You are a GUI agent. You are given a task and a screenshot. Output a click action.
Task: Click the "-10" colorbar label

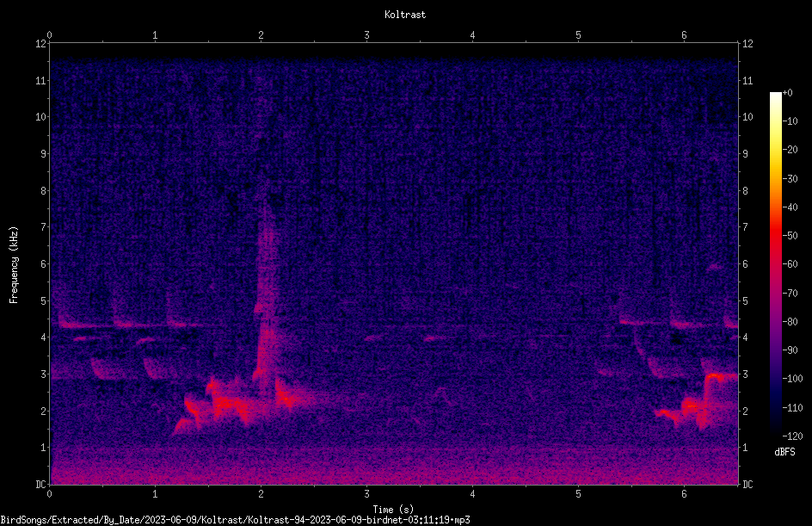point(790,121)
